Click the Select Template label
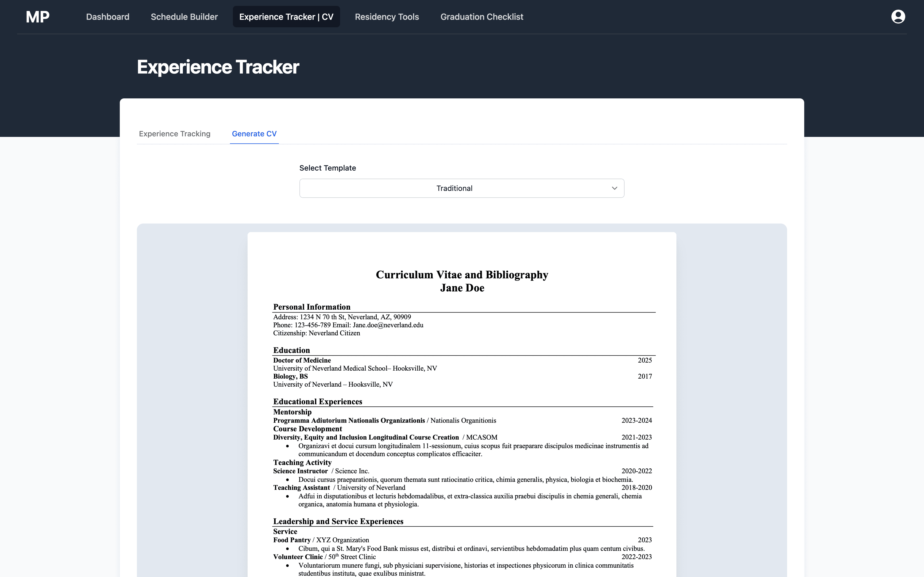924x577 pixels. [327, 168]
